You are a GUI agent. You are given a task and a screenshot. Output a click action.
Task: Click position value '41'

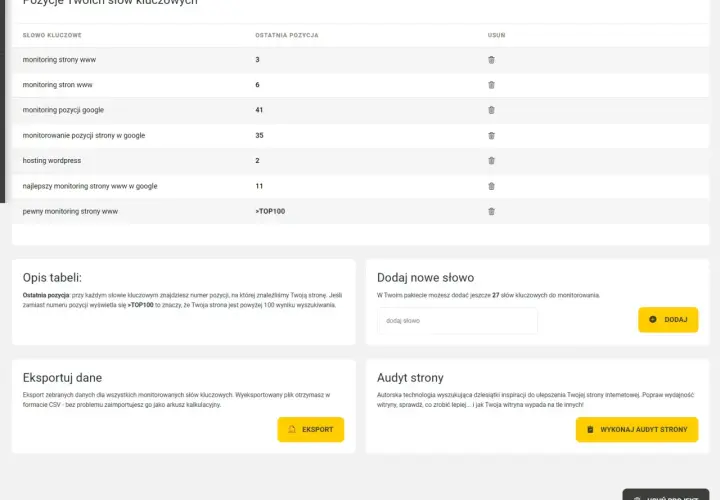pos(259,110)
